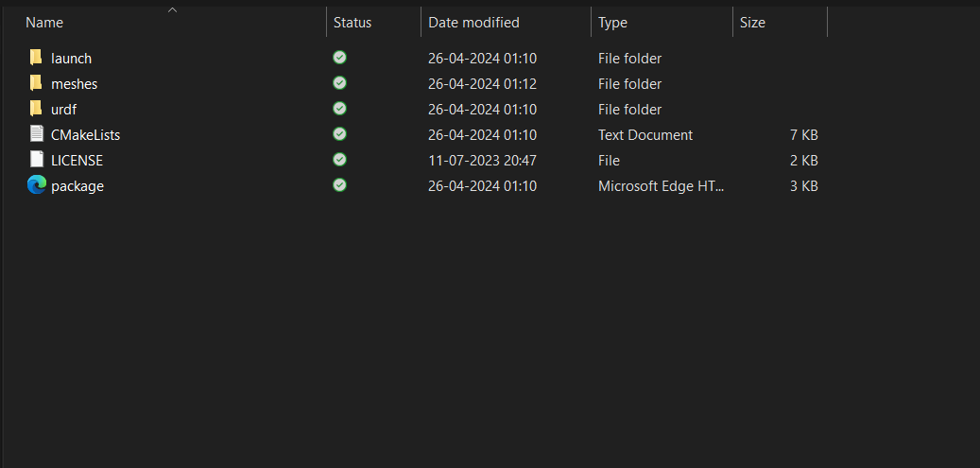This screenshot has height=468, width=980.
Task: Select the package file name
Action: tap(77, 186)
